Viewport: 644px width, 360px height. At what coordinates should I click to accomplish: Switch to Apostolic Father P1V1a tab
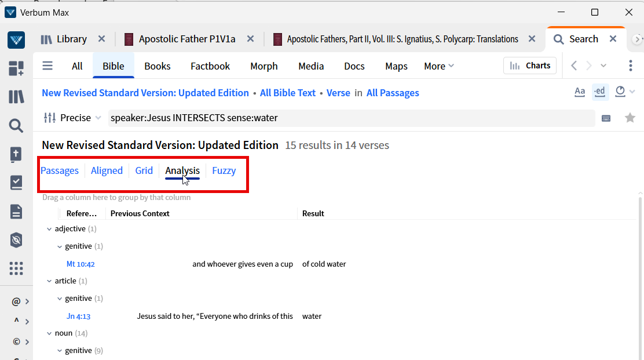pos(180,39)
